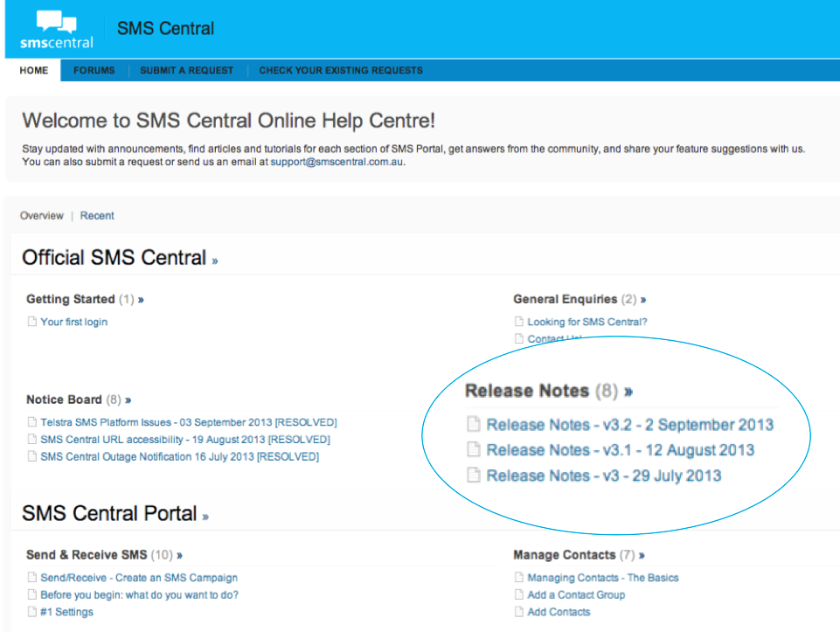Open SMS Central URL accessibility notice

pyautogui.click(x=185, y=439)
